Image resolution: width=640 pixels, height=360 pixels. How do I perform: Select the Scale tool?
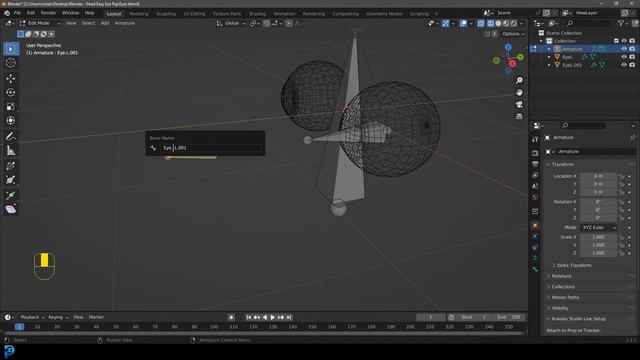[x=11, y=107]
